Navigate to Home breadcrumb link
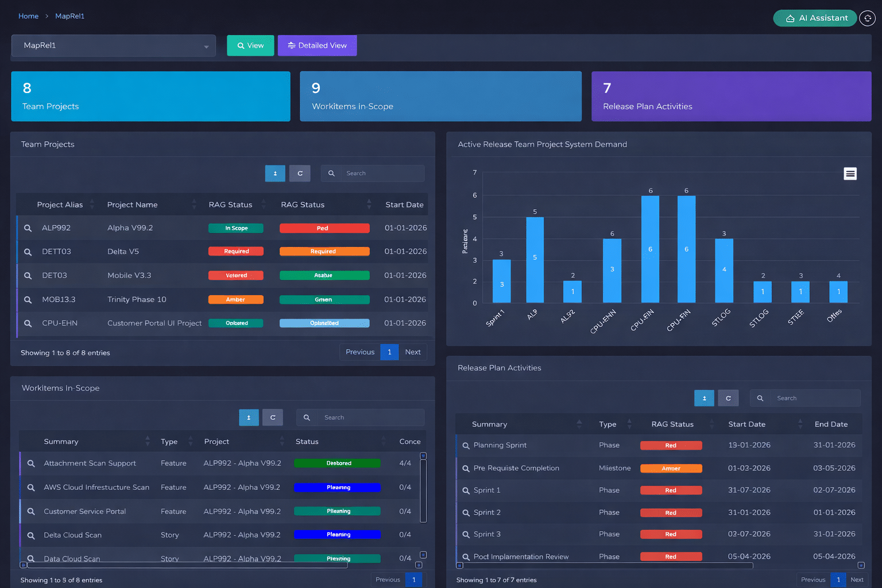This screenshot has width=882, height=588. [x=28, y=16]
